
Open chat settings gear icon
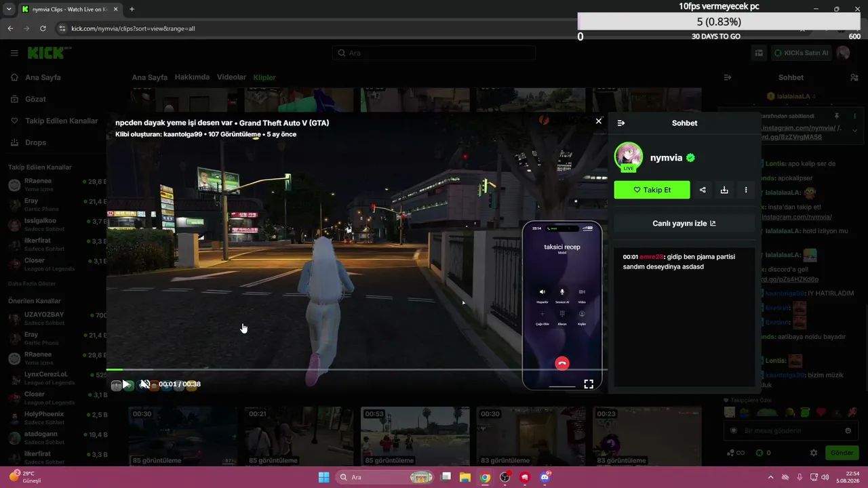coord(814,453)
